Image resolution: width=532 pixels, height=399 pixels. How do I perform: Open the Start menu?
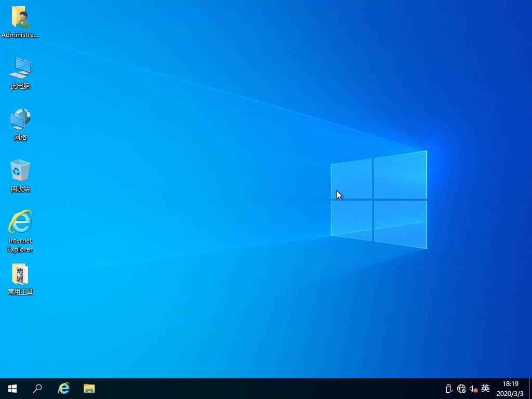[x=11, y=388]
